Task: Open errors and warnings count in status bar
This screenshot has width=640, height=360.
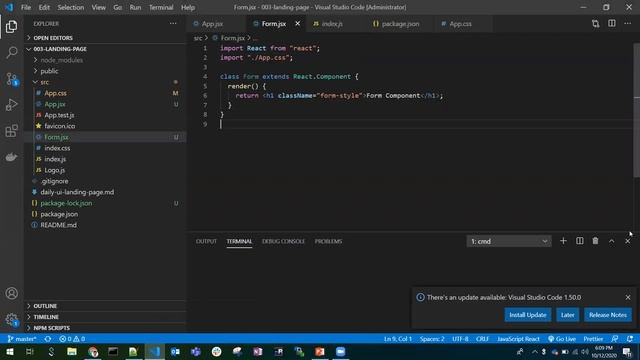Action: click(x=72, y=339)
